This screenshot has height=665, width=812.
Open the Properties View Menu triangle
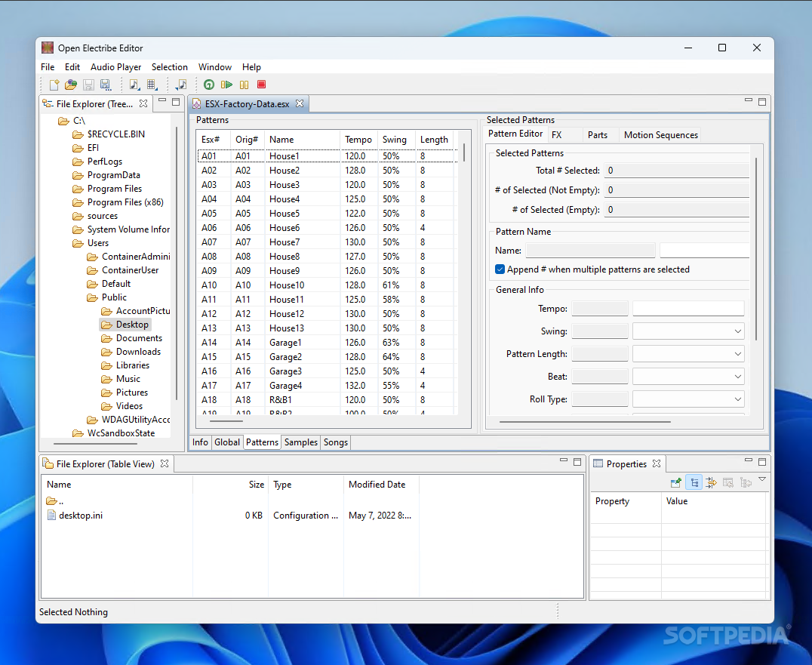(x=762, y=479)
